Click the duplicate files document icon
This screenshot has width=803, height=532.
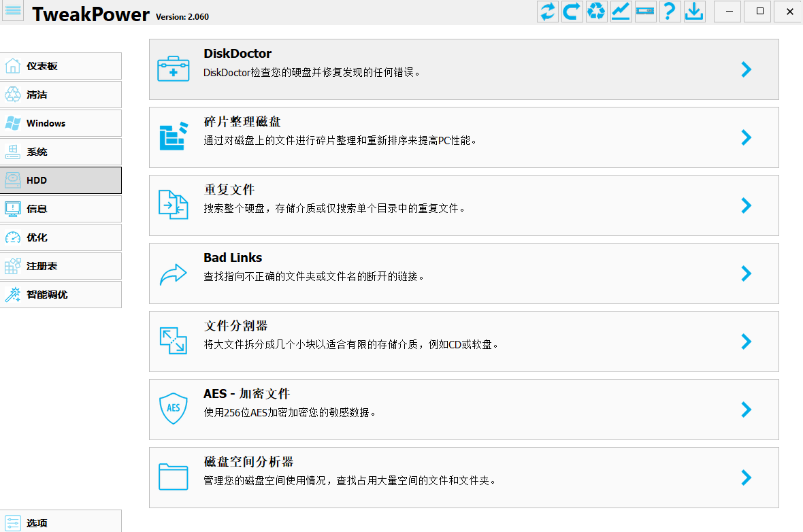[x=174, y=205]
